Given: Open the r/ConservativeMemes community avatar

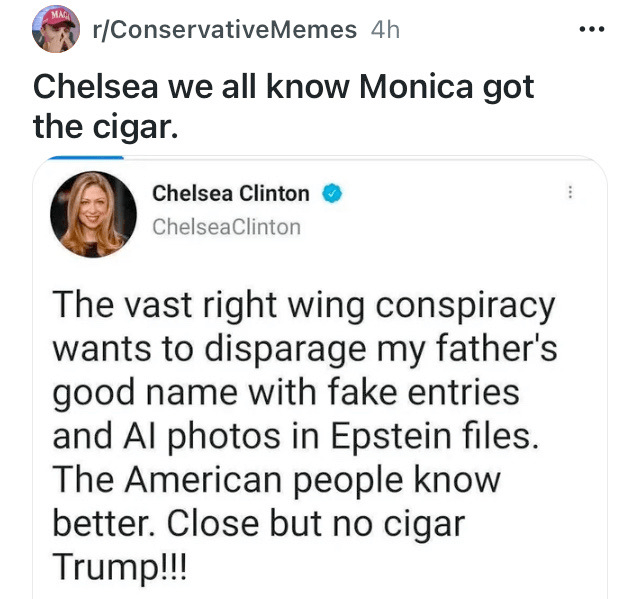Looking at the screenshot, I should pyautogui.click(x=56, y=29).
